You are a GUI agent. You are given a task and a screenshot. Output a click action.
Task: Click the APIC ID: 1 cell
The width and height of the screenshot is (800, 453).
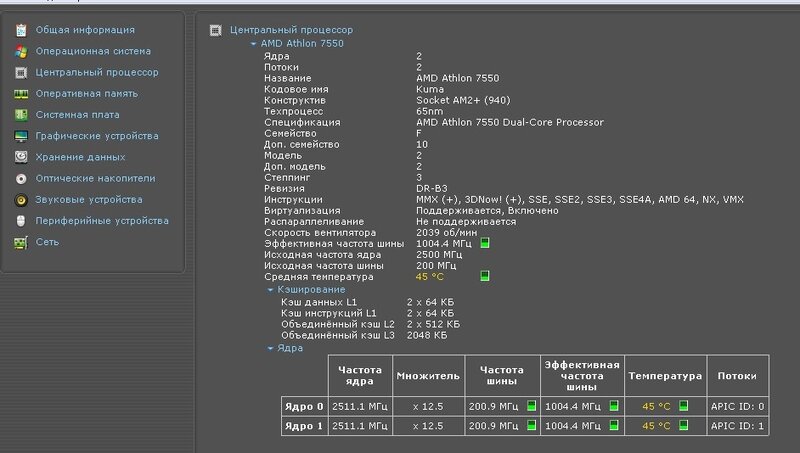pyautogui.click(x=737, y=426)
